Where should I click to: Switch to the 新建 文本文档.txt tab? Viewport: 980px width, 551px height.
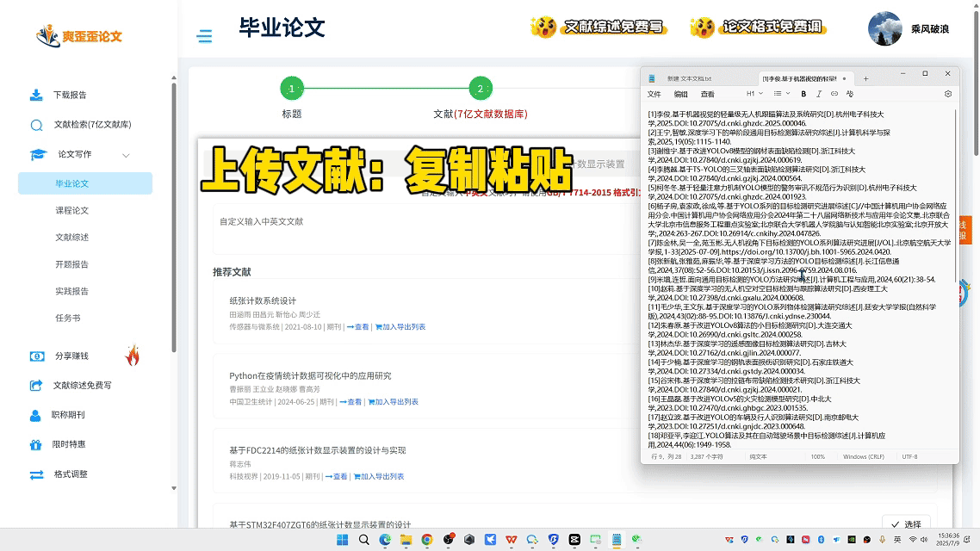(689, 78)
